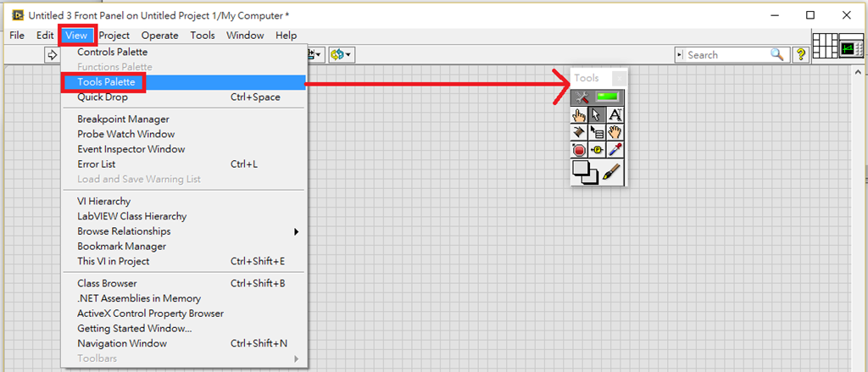Image resolution: width=868 pixels, height=372 pixels.
Task: Open LabVIEW Class Hierarchy
Action: [x=183, y=216]
